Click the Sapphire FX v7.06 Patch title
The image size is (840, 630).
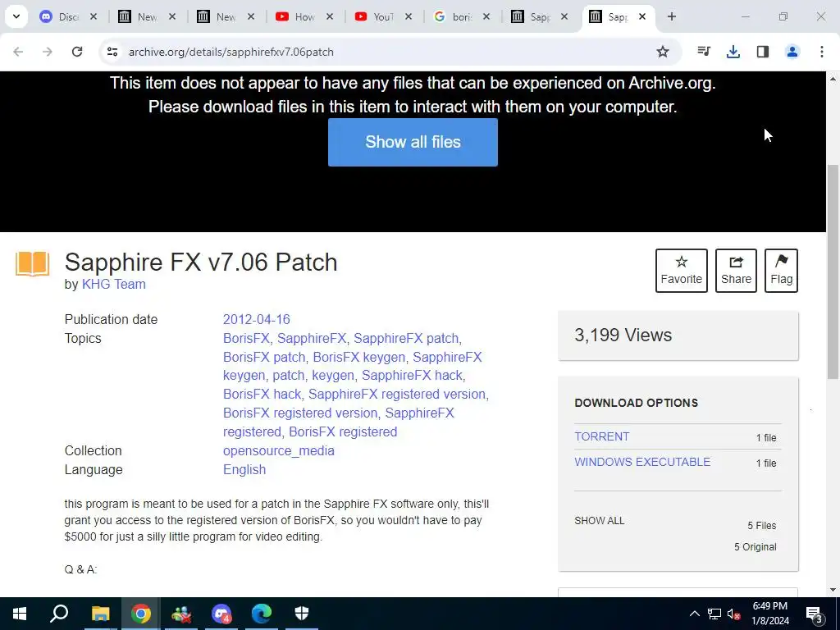click(x=201, y=262)
